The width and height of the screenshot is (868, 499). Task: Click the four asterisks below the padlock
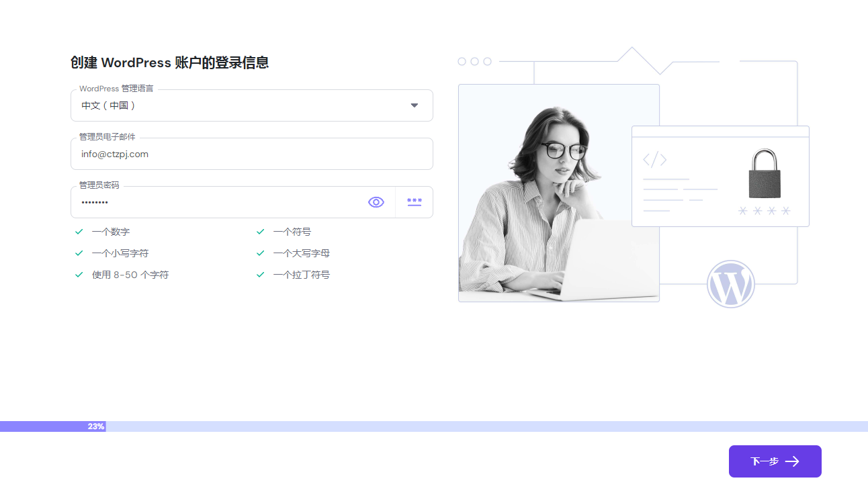pyautogui.click(x=764, y=211)
